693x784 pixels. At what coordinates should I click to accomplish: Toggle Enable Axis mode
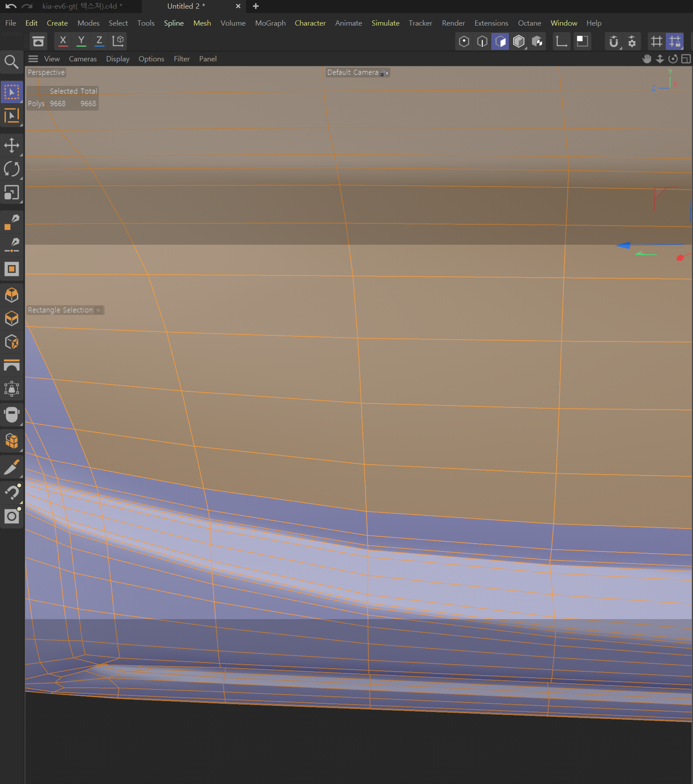coord(562,41)
